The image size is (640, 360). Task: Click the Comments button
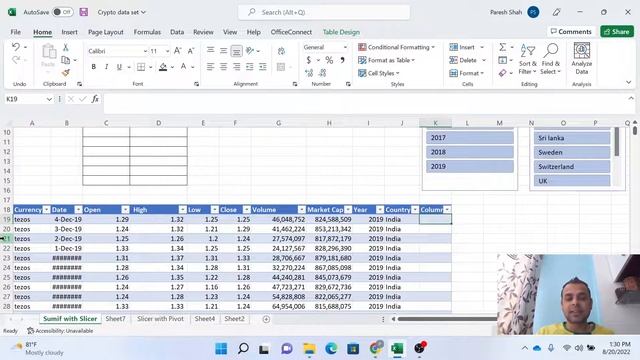tap(571, 31)
